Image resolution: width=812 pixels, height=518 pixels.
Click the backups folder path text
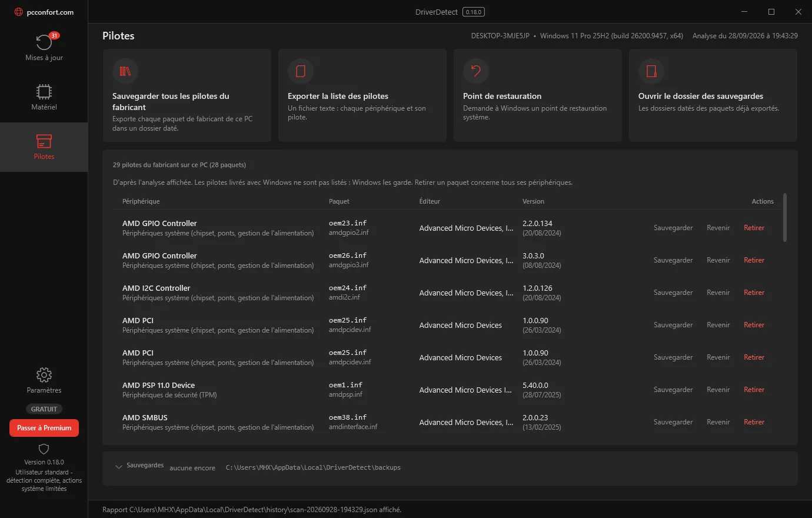(313, 467)
